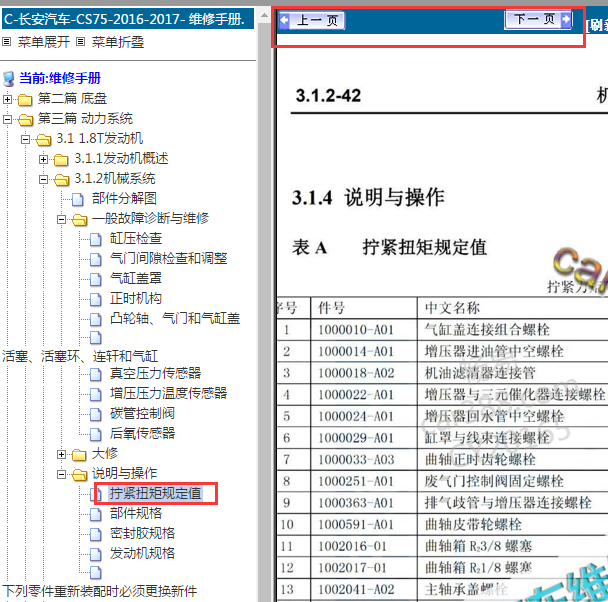The height and width of the screenshot is (602, 608).
Task: Click the 凸轮轴、气门和气缸盖 page icon
Action: tap(96, 319)
